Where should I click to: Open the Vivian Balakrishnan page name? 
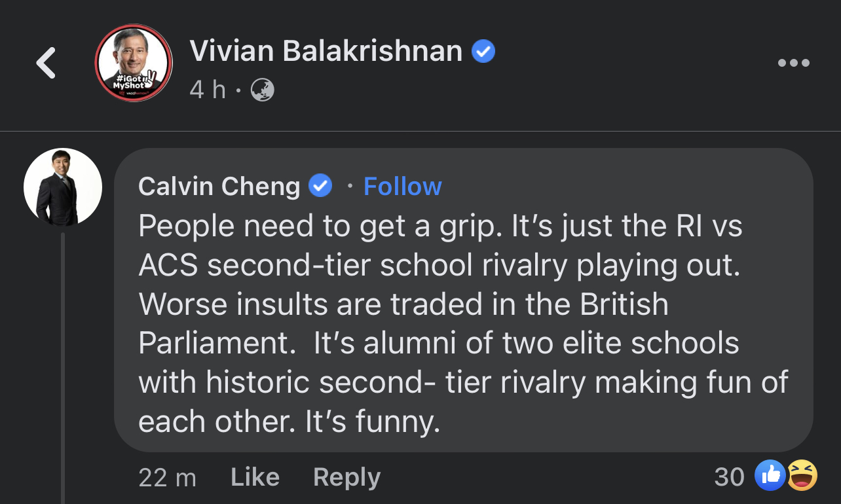(326, 51)
